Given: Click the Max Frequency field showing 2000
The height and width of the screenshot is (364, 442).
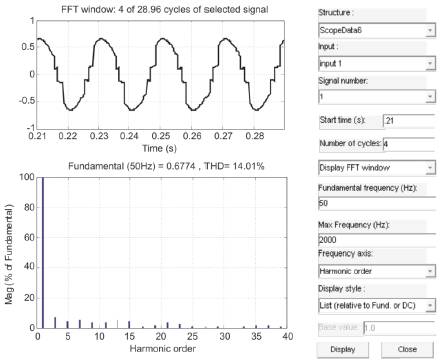Looking at the screenshot, I should [377, 240].
